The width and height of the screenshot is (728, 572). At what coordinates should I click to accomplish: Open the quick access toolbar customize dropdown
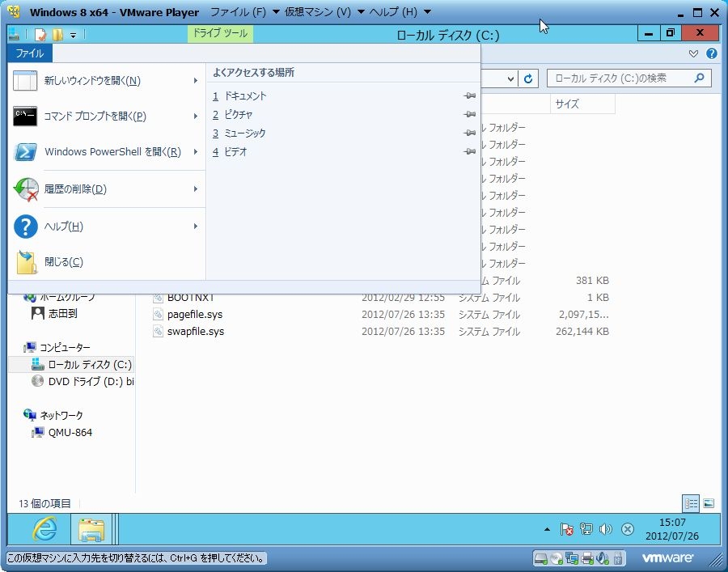(x=73, y=36)
